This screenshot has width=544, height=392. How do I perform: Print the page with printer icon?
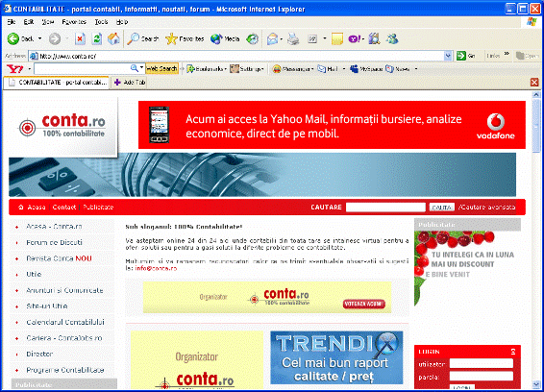[293, 38]
